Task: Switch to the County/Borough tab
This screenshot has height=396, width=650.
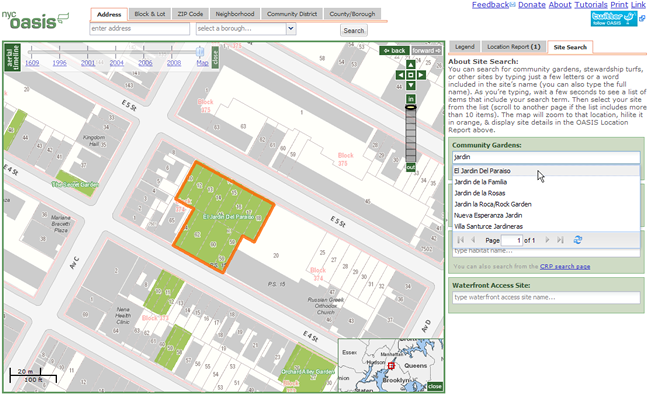Action: click(x=352, y=14)
